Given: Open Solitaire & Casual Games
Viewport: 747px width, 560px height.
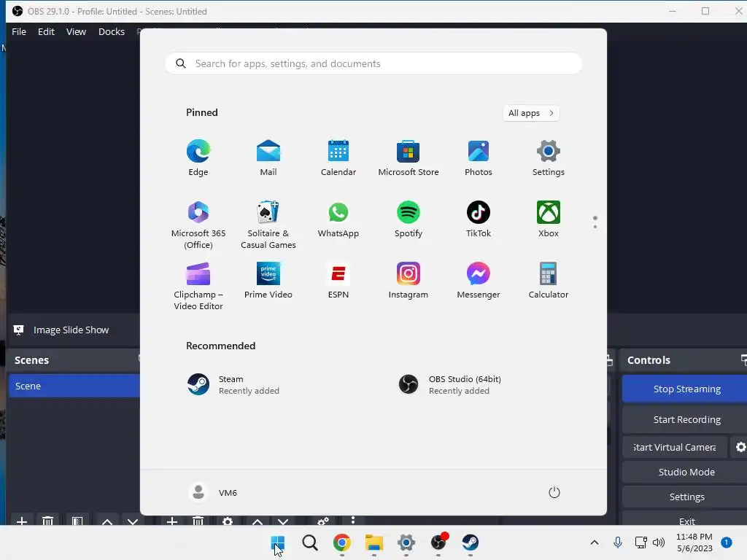Looking at the screenshot, I should pyautogui.click(x=268, y=225).
